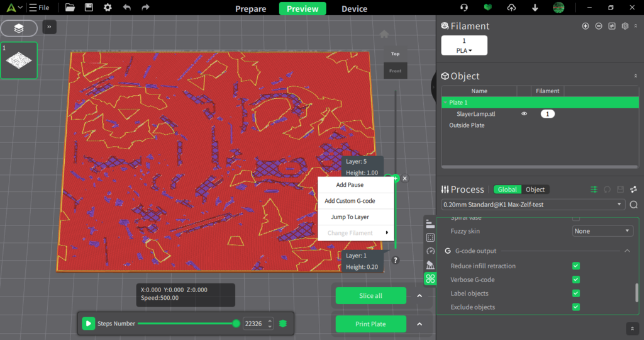Toggle the Label objects checkbox
The width and height of the screenshot is (644, 340).
coord(575,293)
